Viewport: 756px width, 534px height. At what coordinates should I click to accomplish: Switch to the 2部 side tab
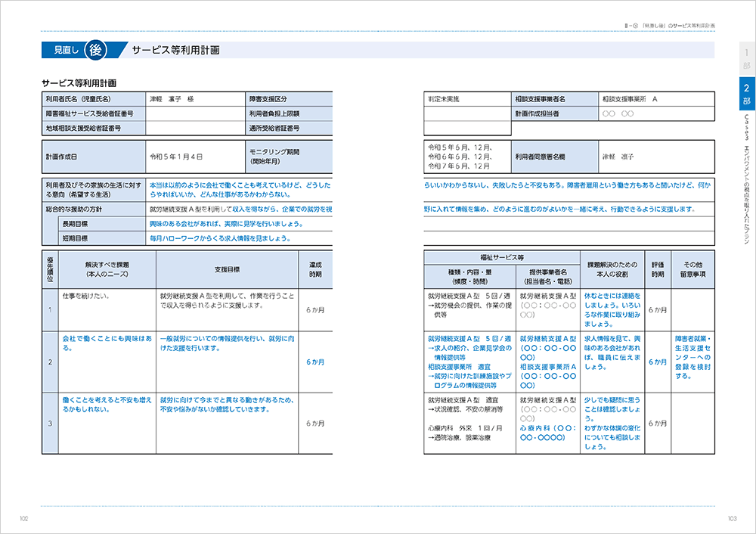747,92
